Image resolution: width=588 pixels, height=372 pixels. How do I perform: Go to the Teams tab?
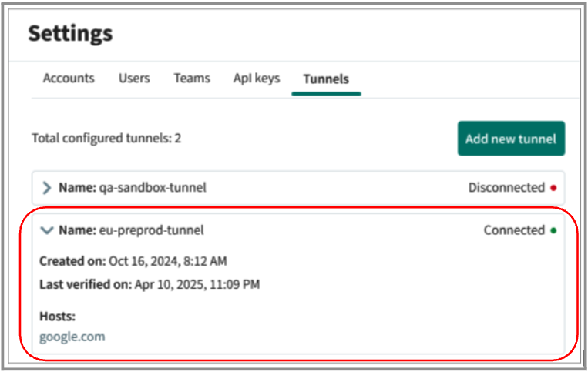[192, 79]
